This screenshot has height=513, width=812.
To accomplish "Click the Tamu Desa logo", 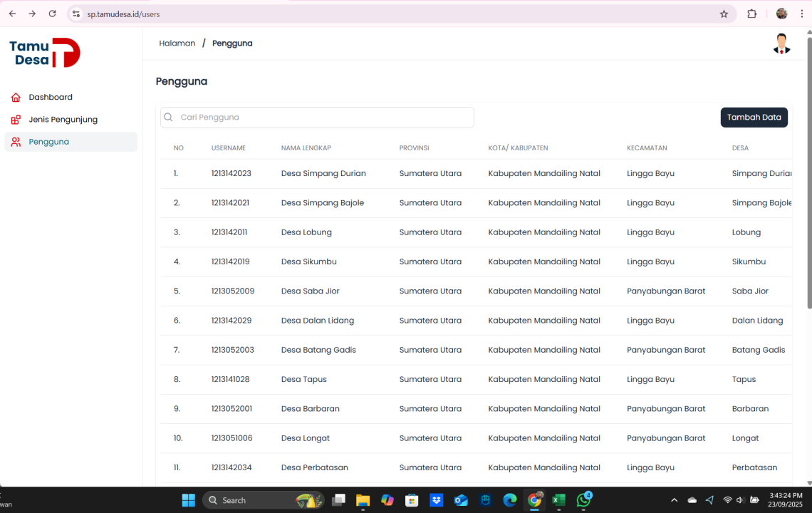I will pos(45,53).
